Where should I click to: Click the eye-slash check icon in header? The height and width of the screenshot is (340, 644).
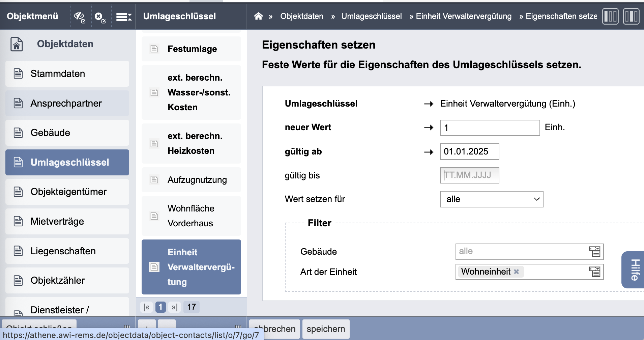(80, 17)
